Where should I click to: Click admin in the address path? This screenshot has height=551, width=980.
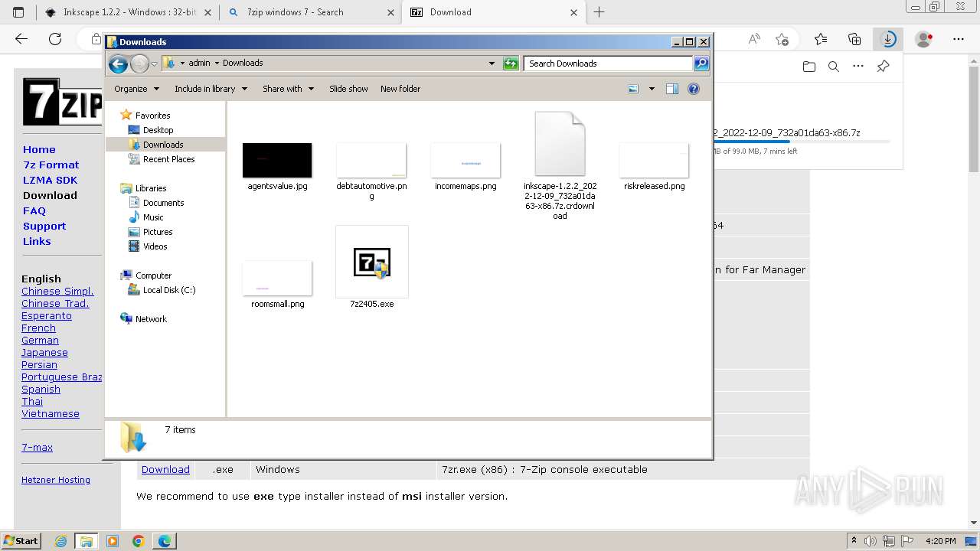click(x=199, y=63)
